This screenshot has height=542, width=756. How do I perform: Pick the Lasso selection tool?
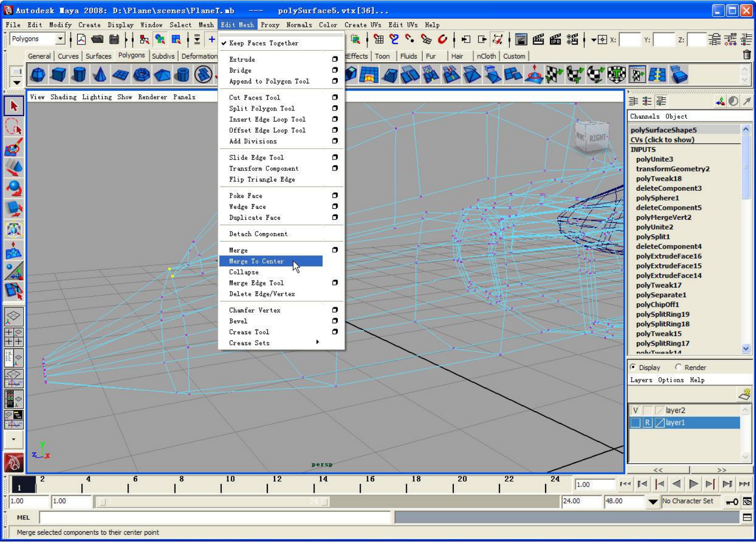point(14,126)
